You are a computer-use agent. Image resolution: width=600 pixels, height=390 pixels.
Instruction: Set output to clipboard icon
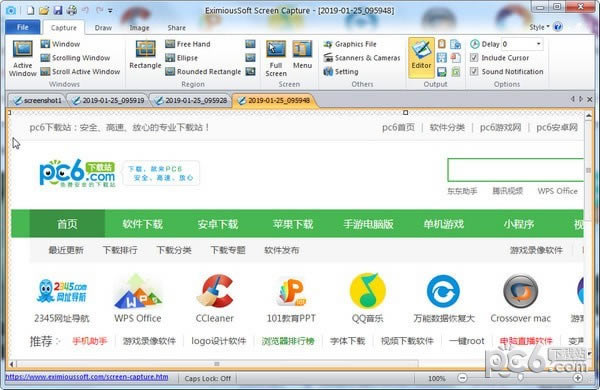point(442,44)
